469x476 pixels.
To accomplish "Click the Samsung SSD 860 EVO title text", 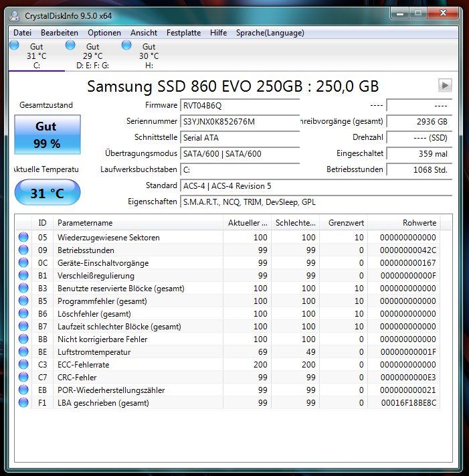I will click(233, 86).
